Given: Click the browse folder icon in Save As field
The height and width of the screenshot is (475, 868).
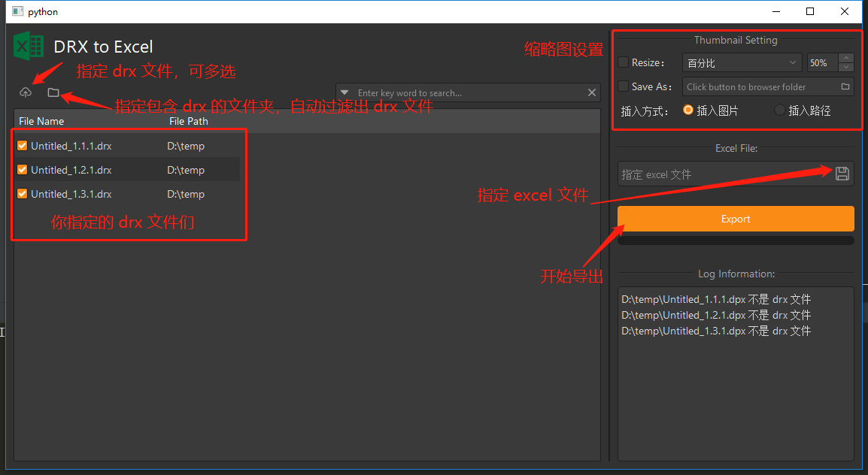Looking at the screenshot, I should 845,87.
